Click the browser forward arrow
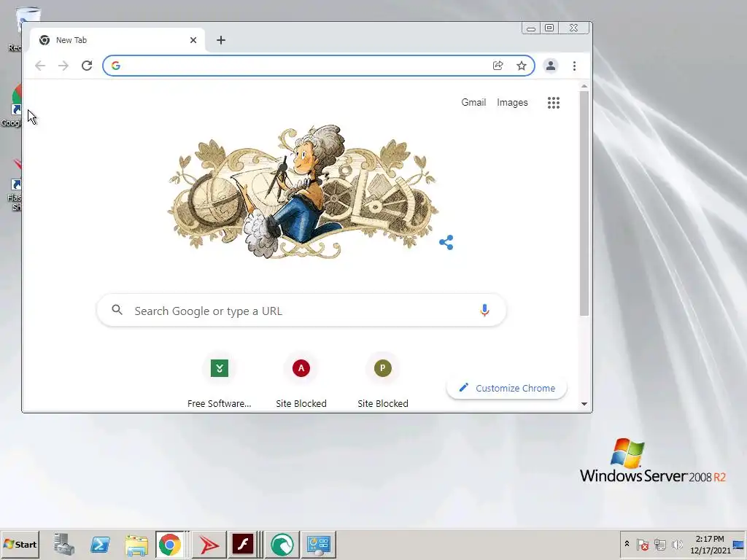747x560 pixels. (63, 66)
